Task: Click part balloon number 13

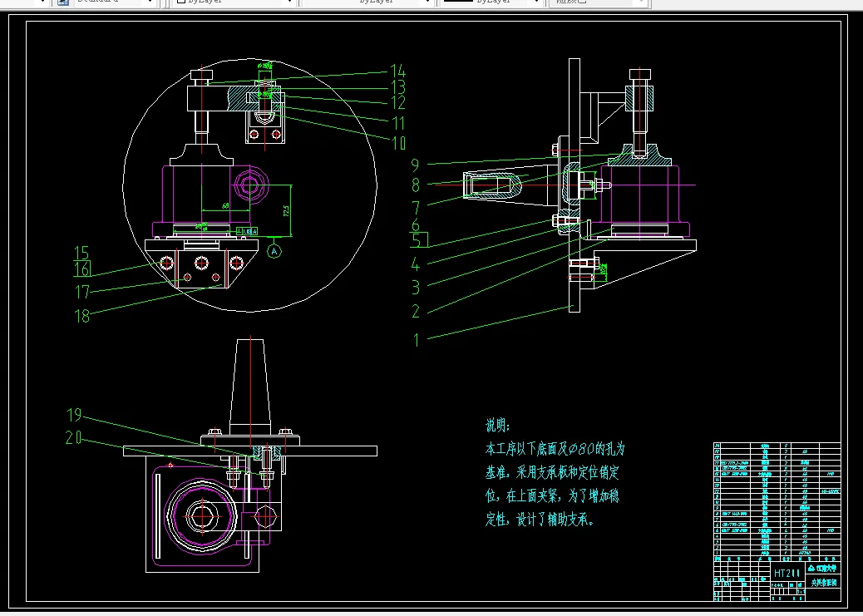Action: 398,87
